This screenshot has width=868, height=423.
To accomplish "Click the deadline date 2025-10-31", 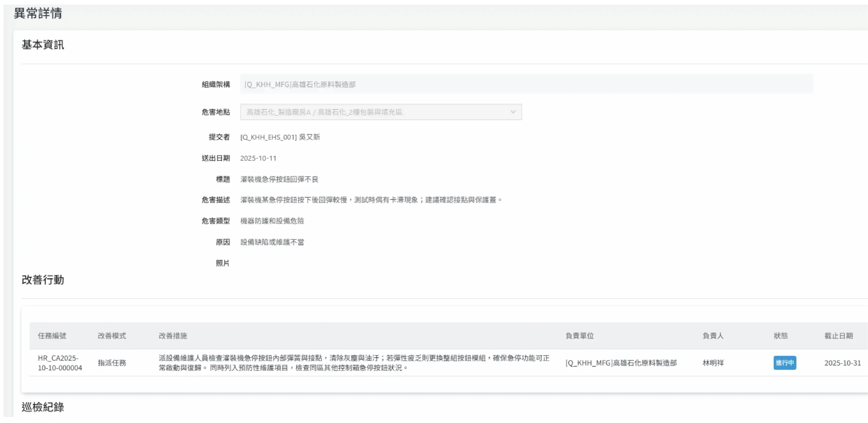I will click(843, 363).
